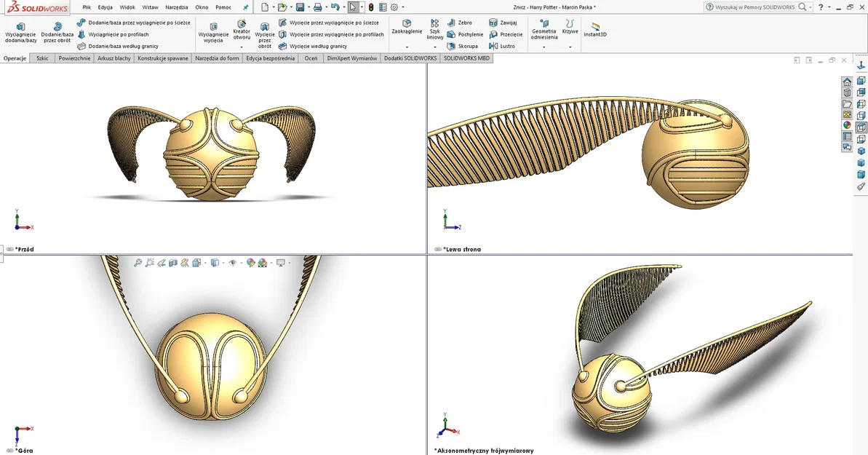Click the Appearances sphere in task pane
The width and height of the screenshot is (868, 455).
846,125
